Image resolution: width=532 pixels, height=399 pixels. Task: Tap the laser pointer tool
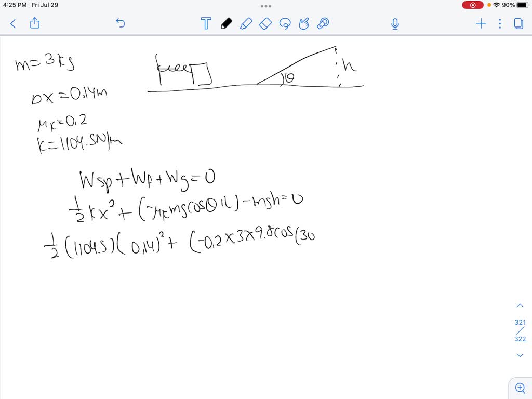323,23
